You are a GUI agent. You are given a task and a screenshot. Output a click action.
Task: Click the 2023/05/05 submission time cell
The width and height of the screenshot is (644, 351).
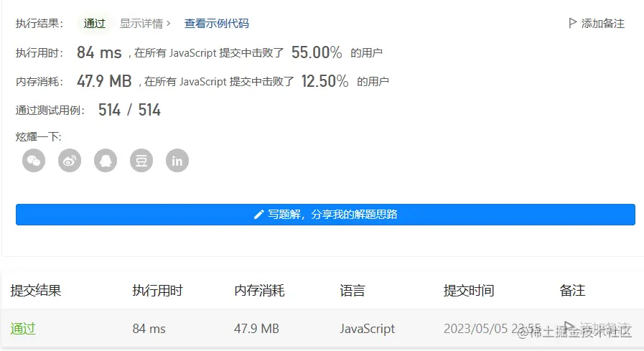click(492, 329)
